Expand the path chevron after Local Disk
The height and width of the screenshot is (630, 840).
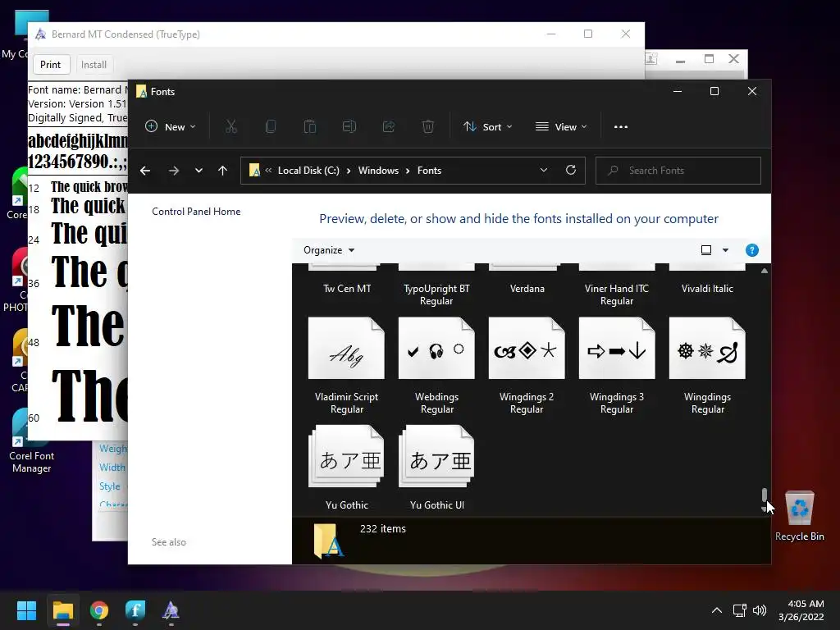point(349,171)
